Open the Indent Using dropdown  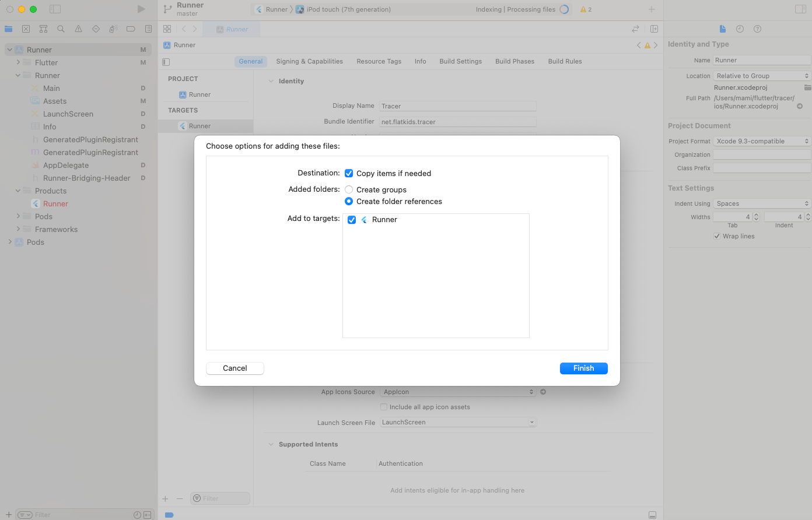point(762,203)
